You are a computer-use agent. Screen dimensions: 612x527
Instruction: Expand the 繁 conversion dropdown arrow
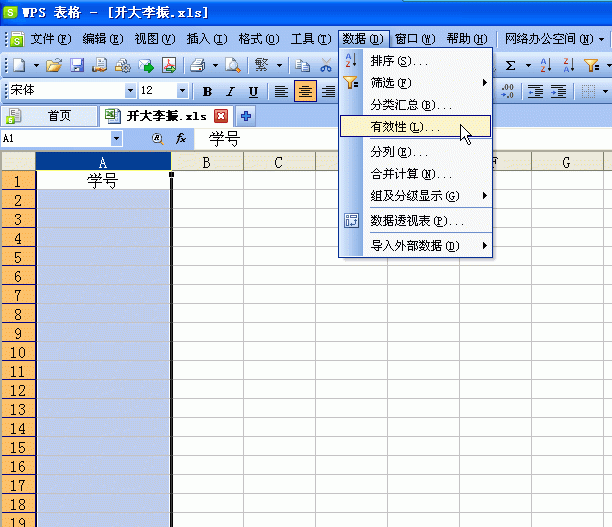coord(279,66)
